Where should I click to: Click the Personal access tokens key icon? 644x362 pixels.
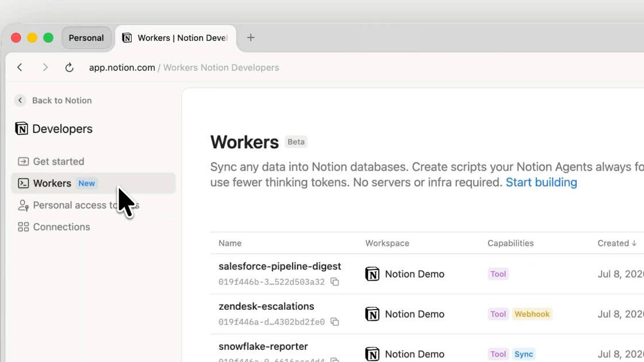point(24,205)
